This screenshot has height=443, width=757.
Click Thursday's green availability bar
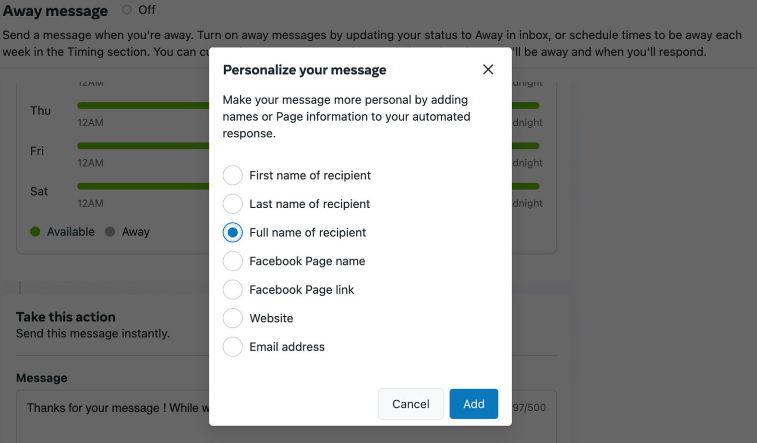pyautogui.click(x=140, y=105)
